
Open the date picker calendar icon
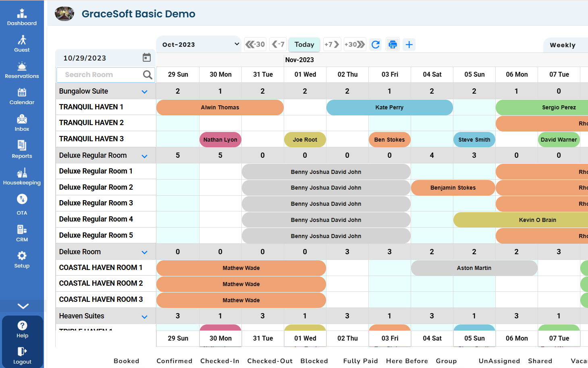[x=147, y=58]
